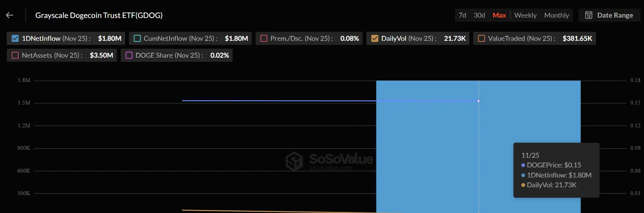Uncheck the 1DNetInflow checkbox

coord(15,39)
